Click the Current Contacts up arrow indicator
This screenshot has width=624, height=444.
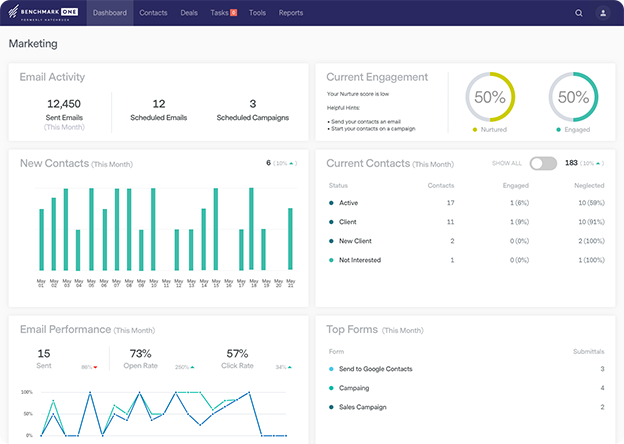[x=598, y=163]
